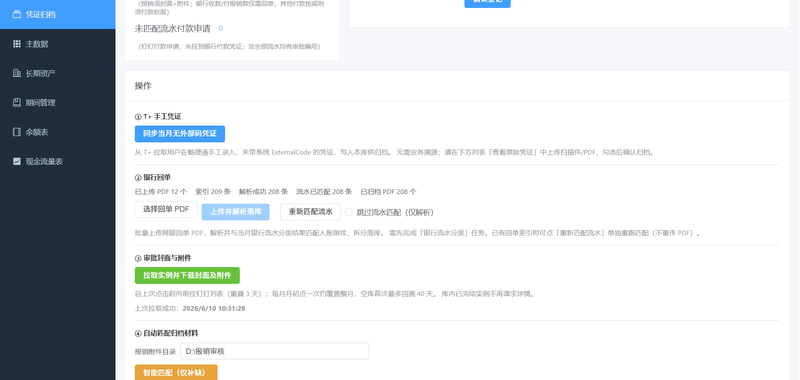Click 拉取实例并下载封面及附件 button
This screenshot has width=800, height=380.
pyautogui.click(x=187, y=275)
